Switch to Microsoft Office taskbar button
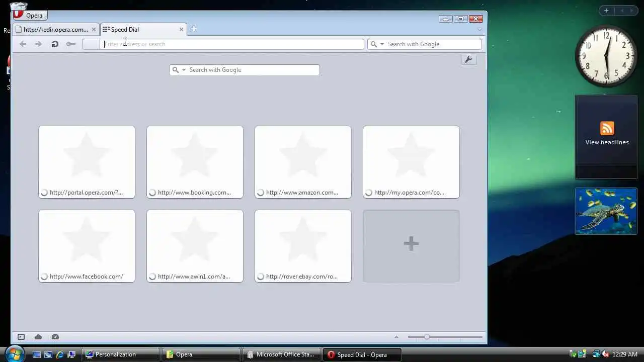The image size is (644, 362). point(282,354)
